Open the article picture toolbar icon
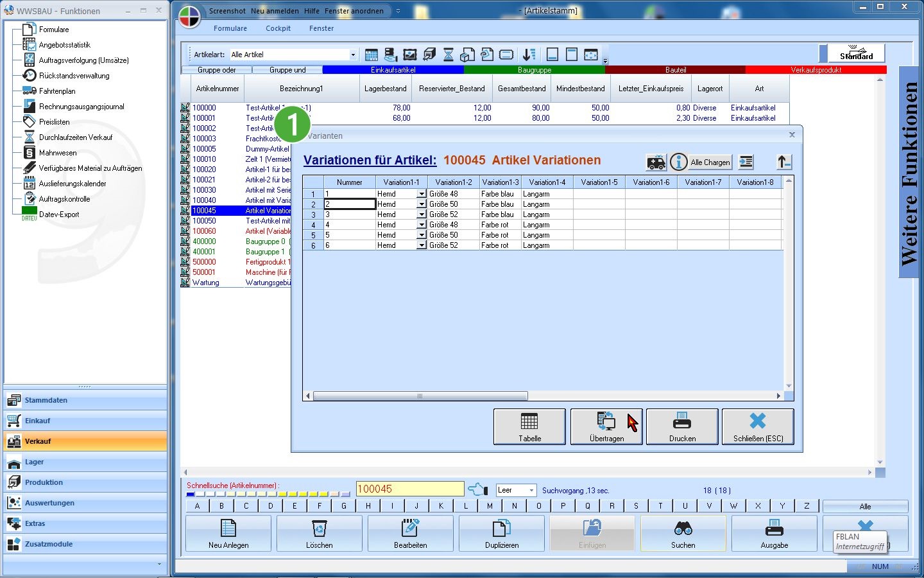 410,55
